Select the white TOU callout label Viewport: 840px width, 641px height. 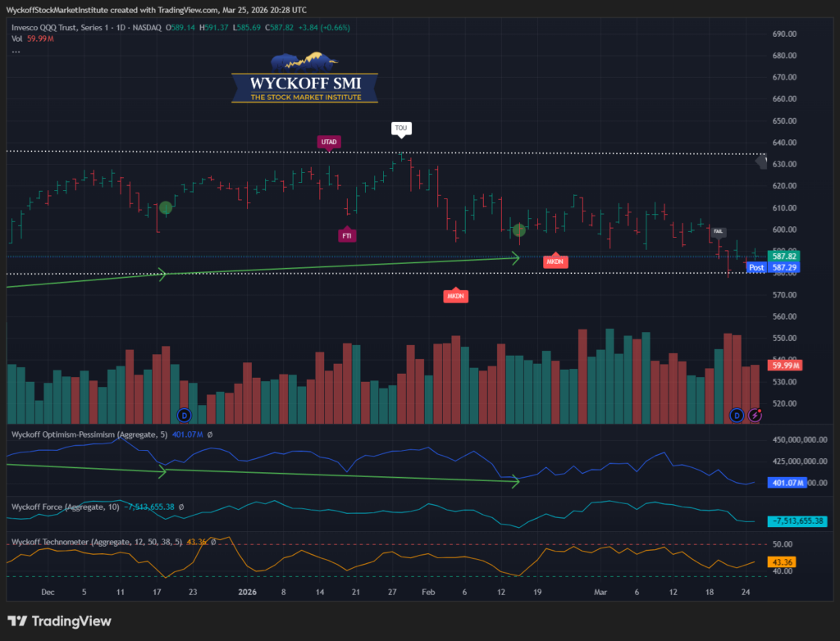(399, 128)
